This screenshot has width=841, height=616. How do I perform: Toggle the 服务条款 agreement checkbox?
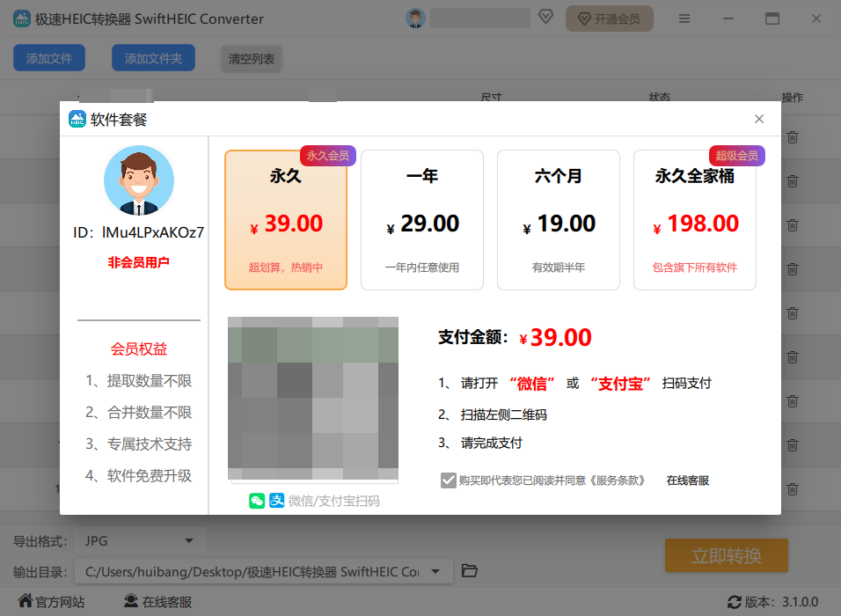click(449, 480)
